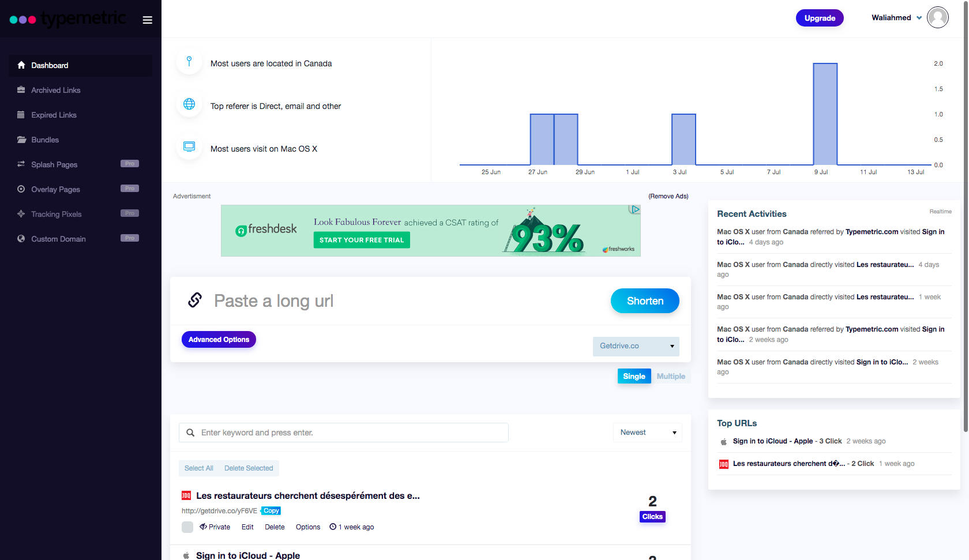
Task: Click the Bundles folder icon
Action: pos(21,140)
